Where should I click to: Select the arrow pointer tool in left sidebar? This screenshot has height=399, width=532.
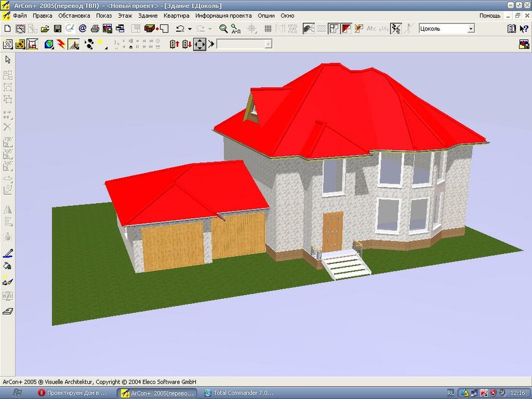click(7, 60)
